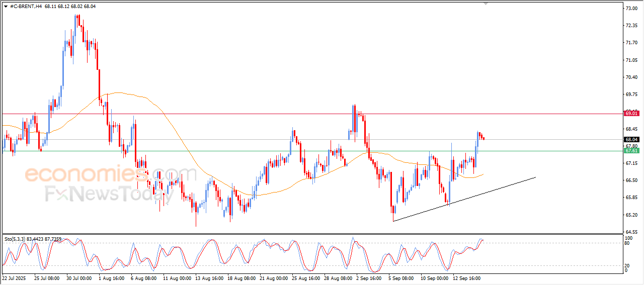Click the 12 Sep 16:00 time label

tap(467, 278)
